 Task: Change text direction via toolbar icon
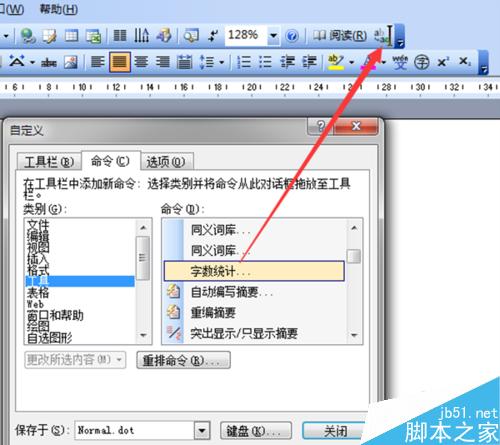click(x=141, y=35)
